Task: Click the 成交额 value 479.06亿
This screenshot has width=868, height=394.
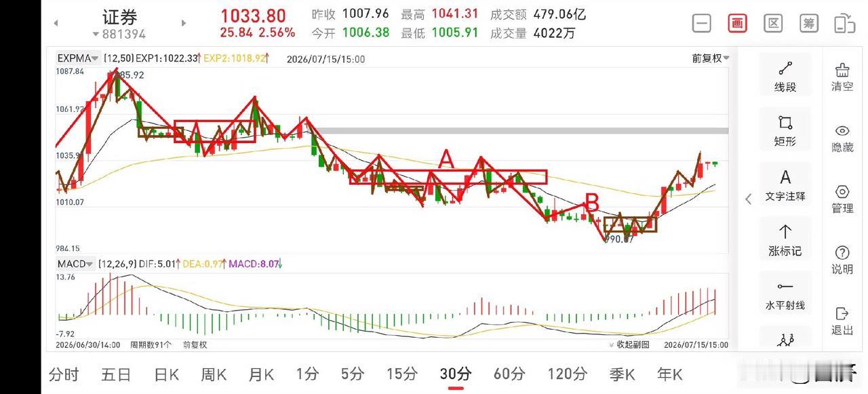Action: (560, 14)
